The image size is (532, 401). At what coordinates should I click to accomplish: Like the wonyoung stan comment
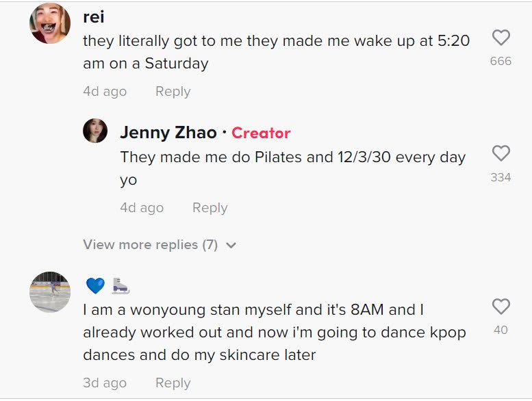click(x=501, y=307)
